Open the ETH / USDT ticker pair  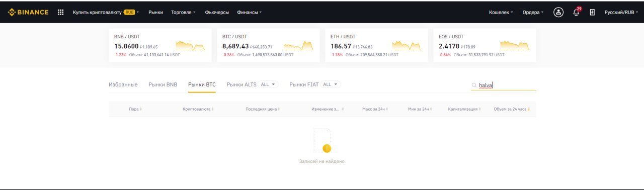(x=343, y=37)
